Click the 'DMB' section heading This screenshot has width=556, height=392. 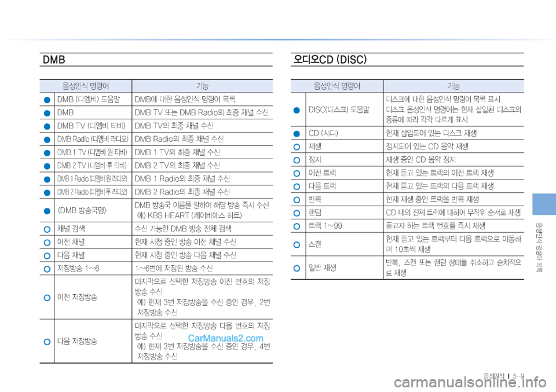tap(54, 60)
